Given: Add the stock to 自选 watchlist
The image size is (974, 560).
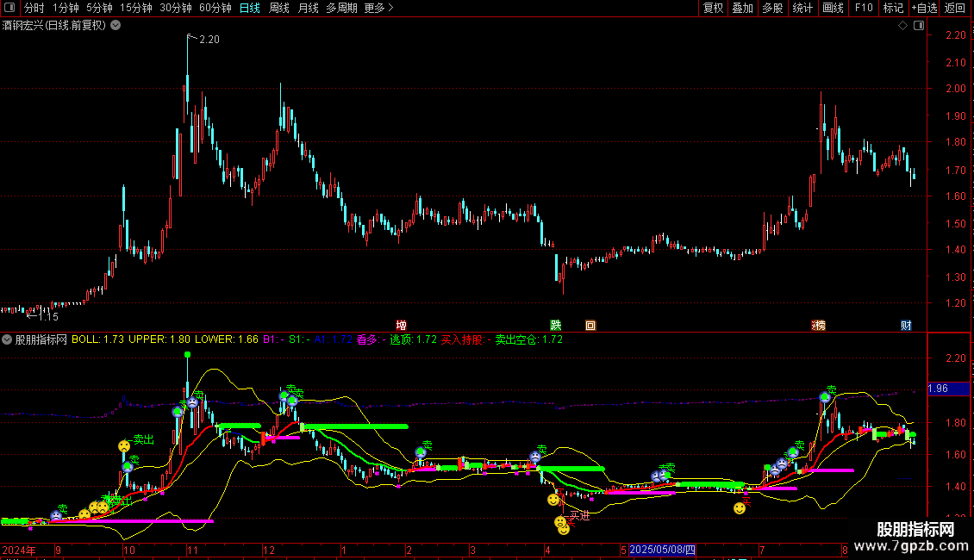Looking at the screenshot, I should click(924, 8).
